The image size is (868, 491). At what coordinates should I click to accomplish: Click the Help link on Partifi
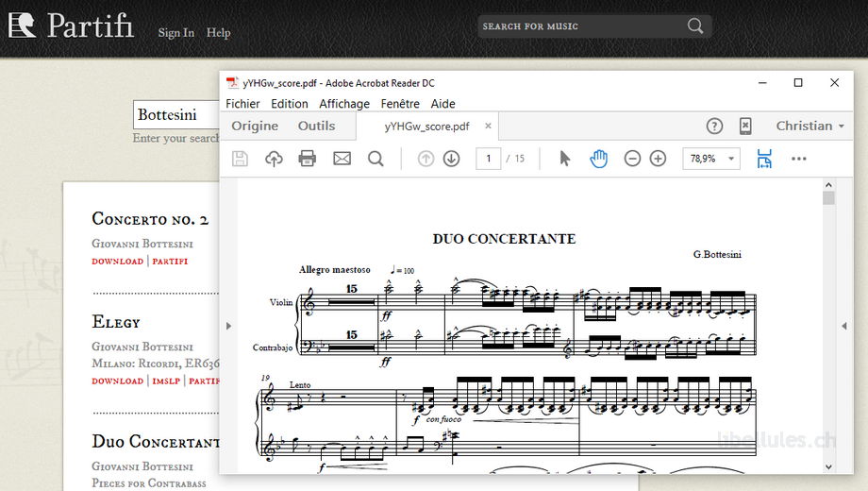click(218, 33)
